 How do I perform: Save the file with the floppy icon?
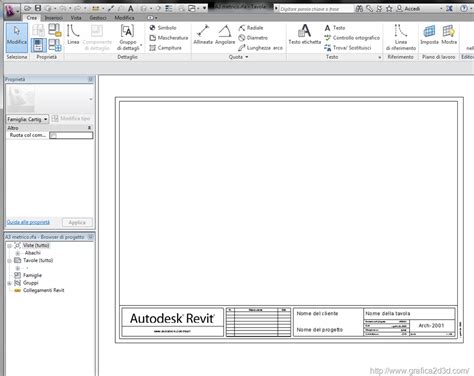38,8
